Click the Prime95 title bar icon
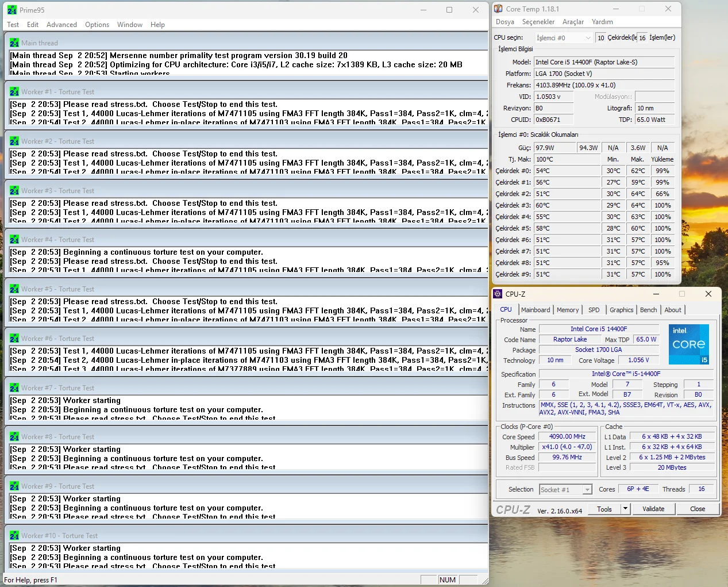Screen dimensions: 728x587 tap(12, 10)
